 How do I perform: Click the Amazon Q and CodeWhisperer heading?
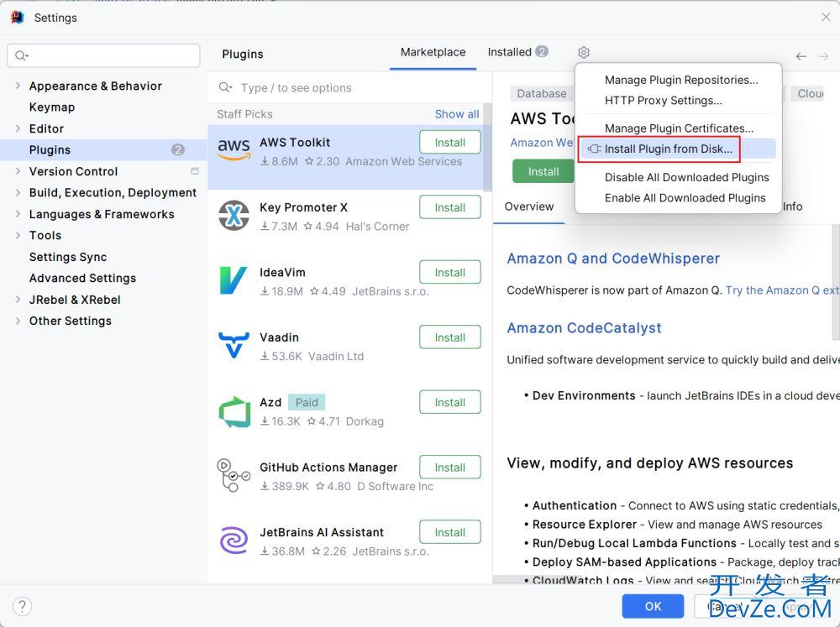click(x=613, y=259)
